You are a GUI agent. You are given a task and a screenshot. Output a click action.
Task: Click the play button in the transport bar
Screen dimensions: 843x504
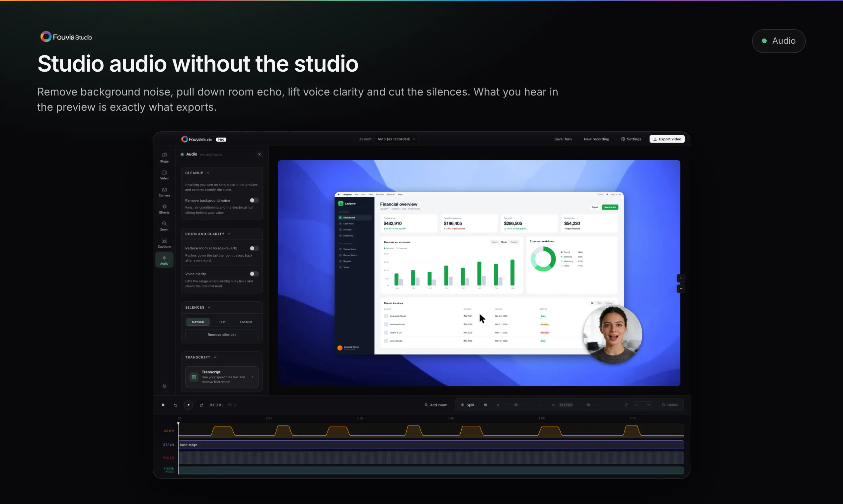pyautogui.click(x=188, y=405)
